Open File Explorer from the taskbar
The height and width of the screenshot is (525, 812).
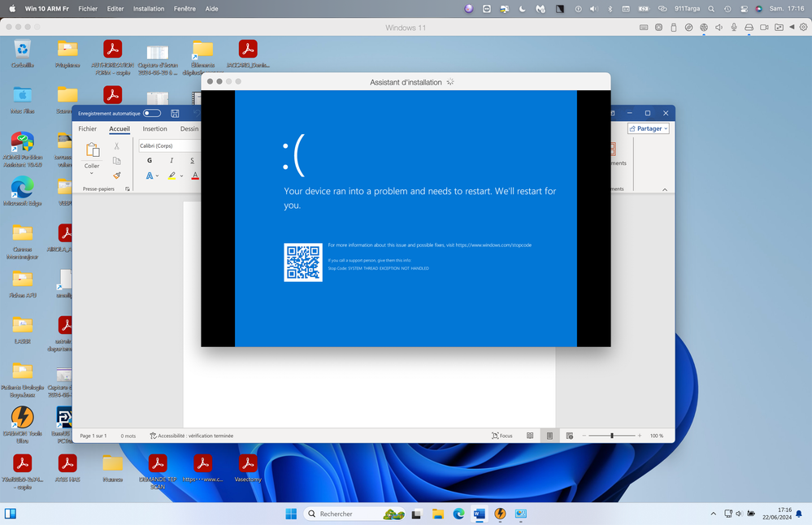pyautogui.click(x=438, y=514)
